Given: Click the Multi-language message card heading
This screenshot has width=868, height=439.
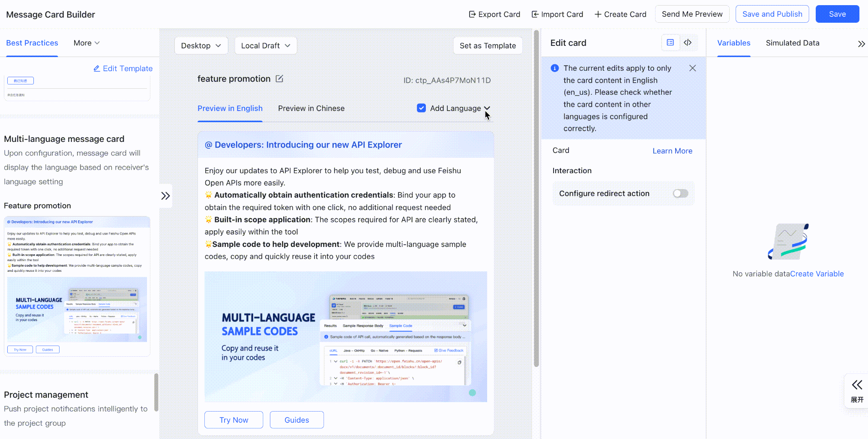Looking at the screenshot, I should (64, 139).
